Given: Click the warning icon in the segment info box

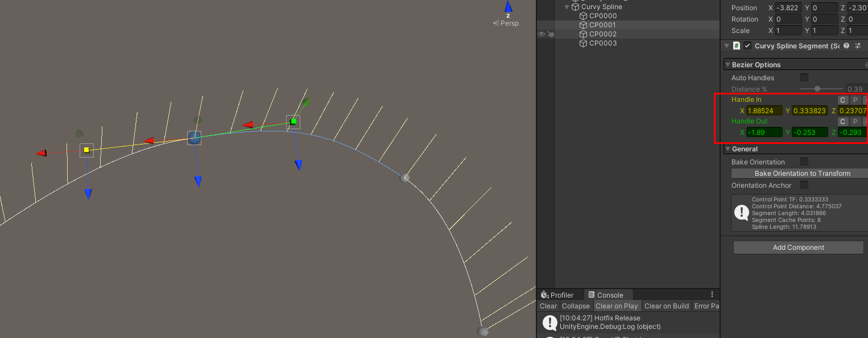Looking at the screenshot, I should coord(741,212).
